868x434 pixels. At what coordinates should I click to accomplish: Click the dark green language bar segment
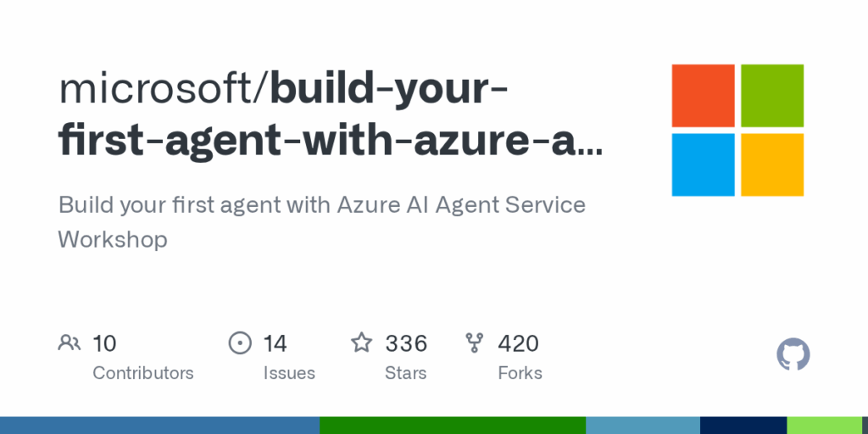point(453,426)
